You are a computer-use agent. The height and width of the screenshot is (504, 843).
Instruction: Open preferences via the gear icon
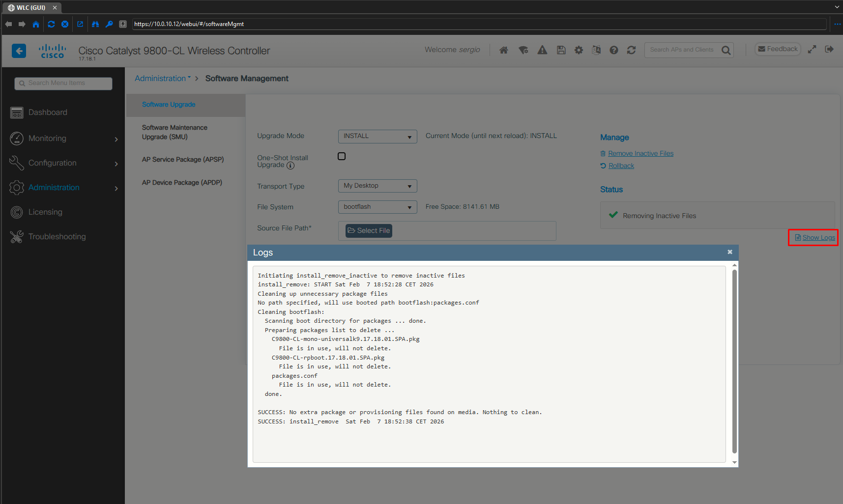579,50
